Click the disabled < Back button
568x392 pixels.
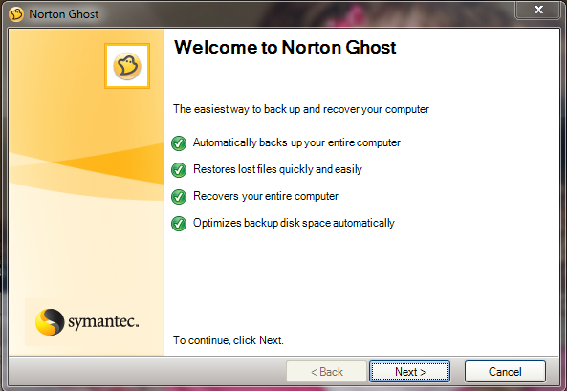[x=326, y=371]
